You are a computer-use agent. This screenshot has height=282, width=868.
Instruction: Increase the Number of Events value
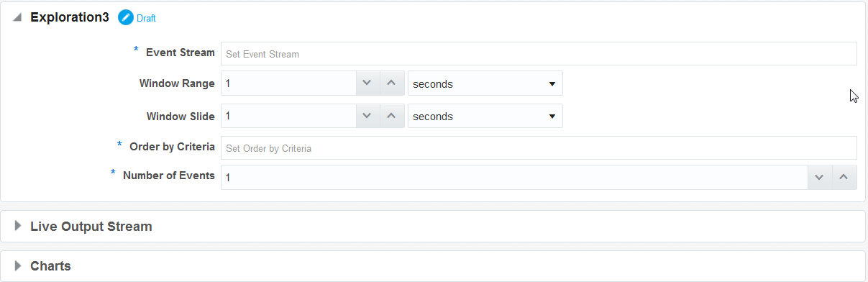coord(844,177)
